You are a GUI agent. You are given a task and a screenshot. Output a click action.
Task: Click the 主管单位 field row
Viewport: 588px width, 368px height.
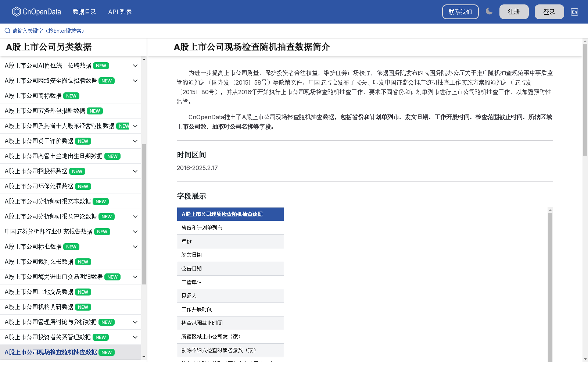230,282
